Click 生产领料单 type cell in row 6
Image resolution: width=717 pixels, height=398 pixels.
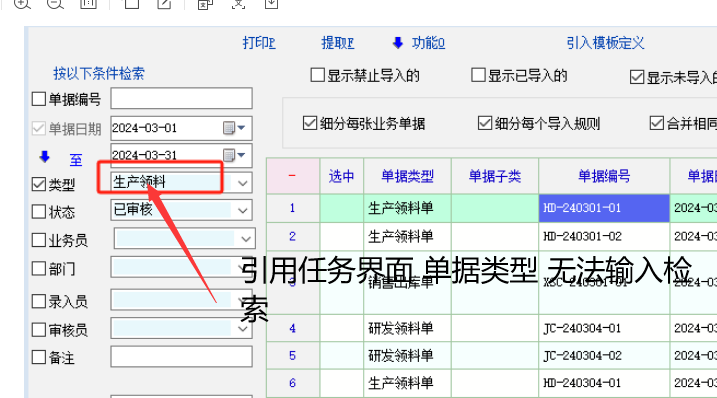coord(407,383)
